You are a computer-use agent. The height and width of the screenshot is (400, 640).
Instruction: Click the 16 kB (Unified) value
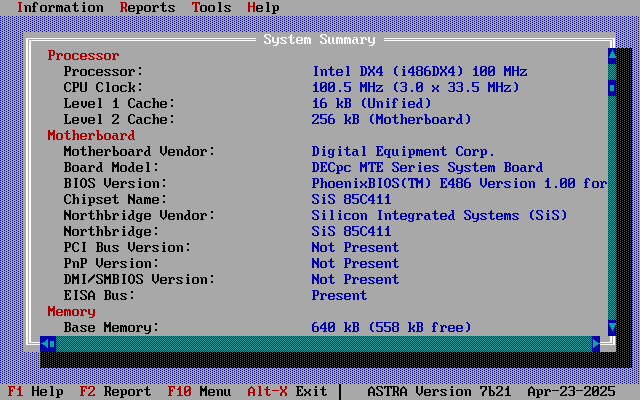click(371, 103)
